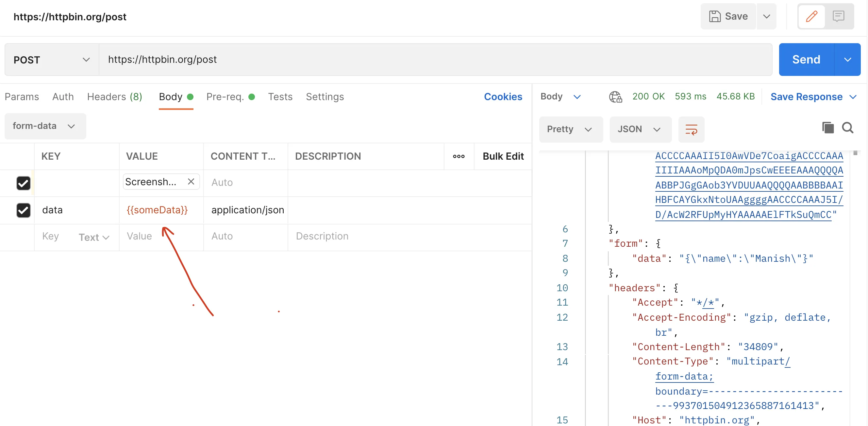Click the request URL input field
Screen dimensions: 868x426
click(435, 60)
